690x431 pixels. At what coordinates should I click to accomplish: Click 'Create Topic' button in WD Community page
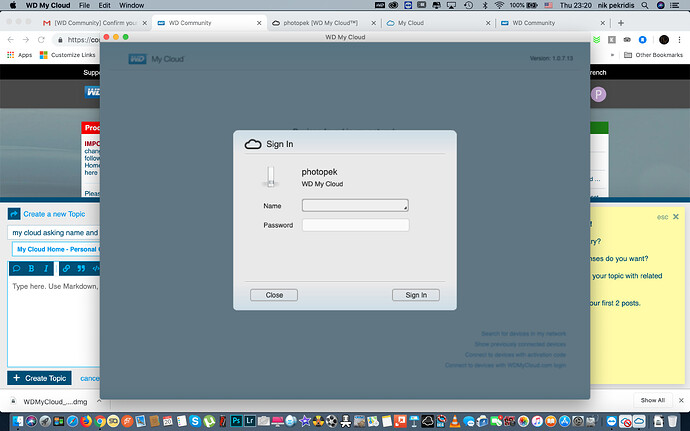click(x=39, y=378)
